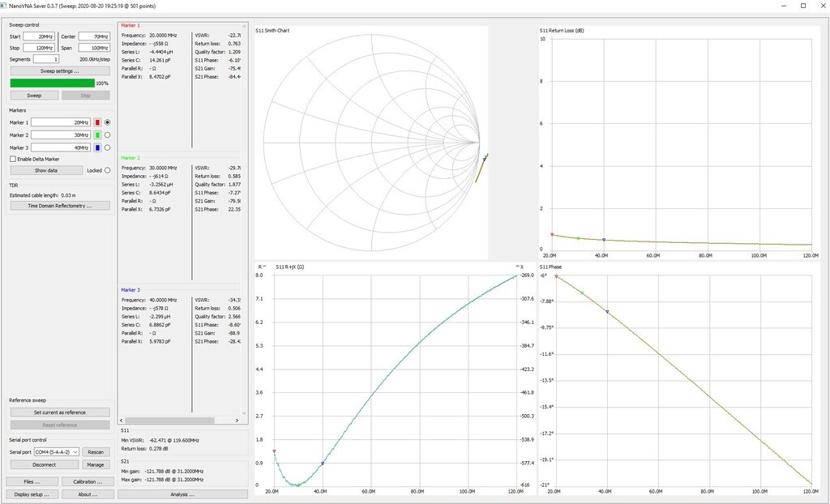The height and width of the screenshot is (504, 830).
Task: Edit the Stop frequency field
Action: [39, 48]
